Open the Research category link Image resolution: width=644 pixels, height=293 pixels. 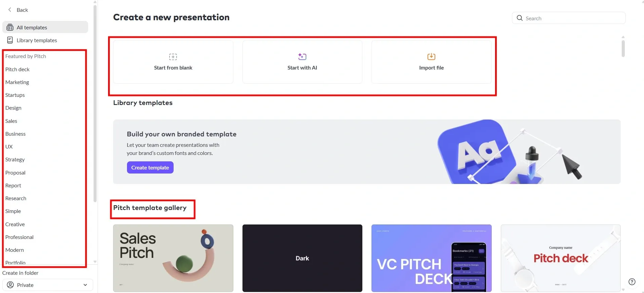pos(16,198)
